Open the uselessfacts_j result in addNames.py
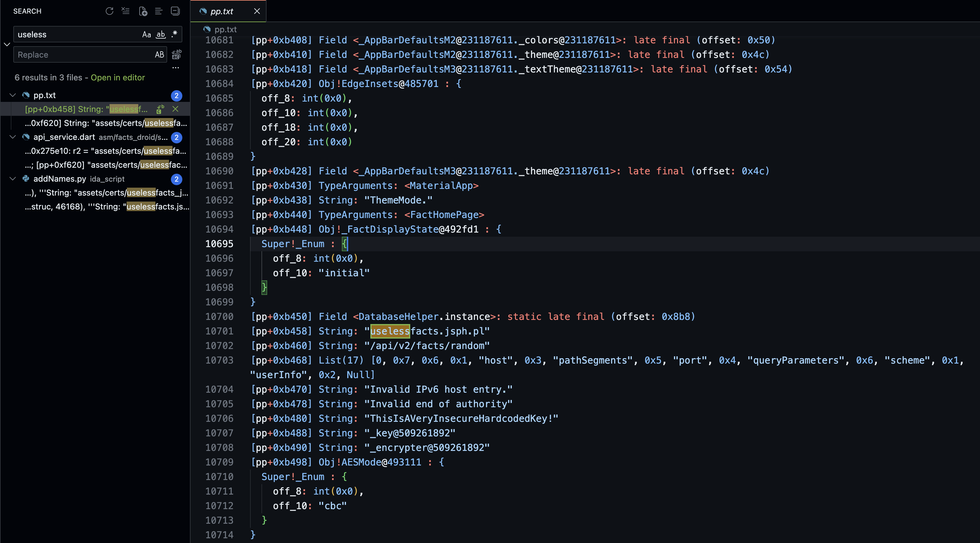The width and height of the screenshot is (980, 543). pos(107,193)
